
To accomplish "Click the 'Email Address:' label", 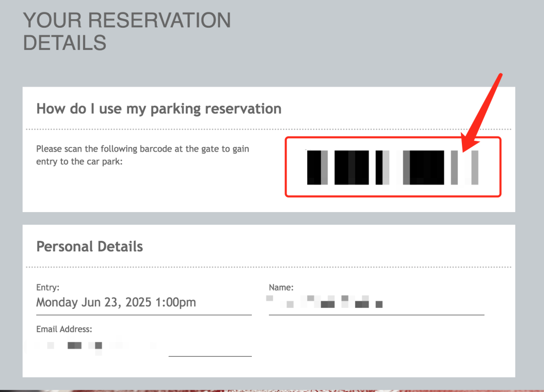I will point(64,329).
